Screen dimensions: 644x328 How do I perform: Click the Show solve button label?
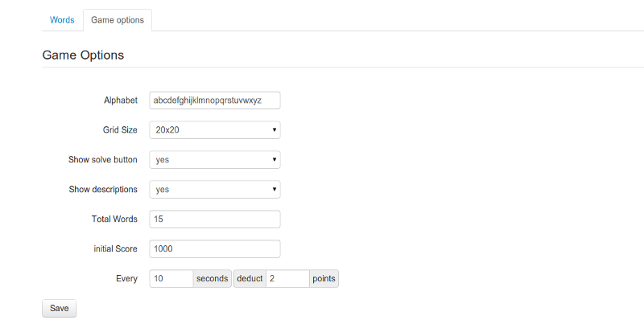[103, 160]
